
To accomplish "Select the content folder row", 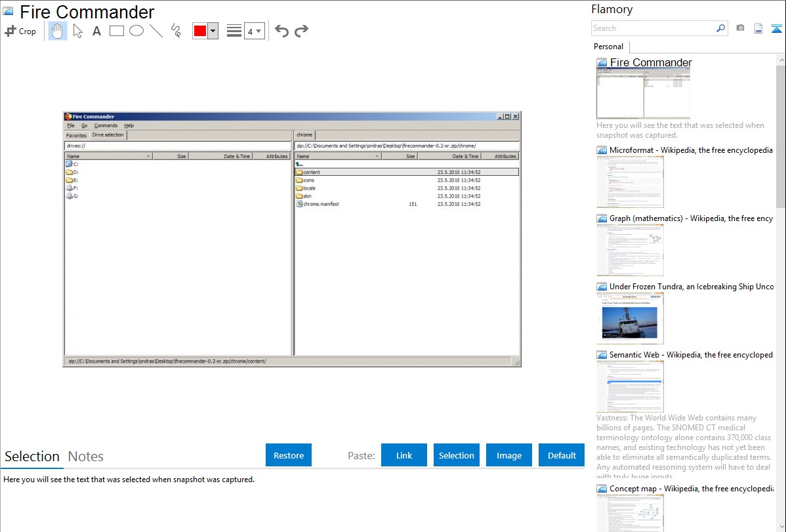I will (x=407, y=172).
